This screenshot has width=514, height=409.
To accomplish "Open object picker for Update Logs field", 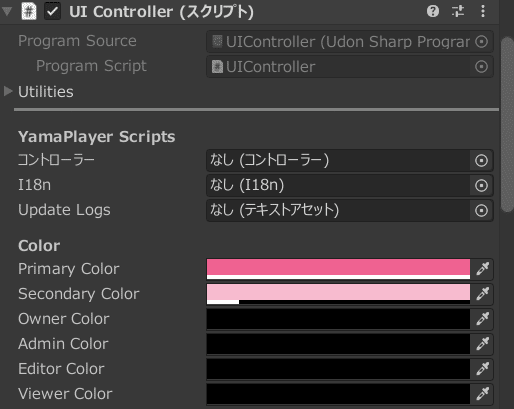I will tap(481, 210).
